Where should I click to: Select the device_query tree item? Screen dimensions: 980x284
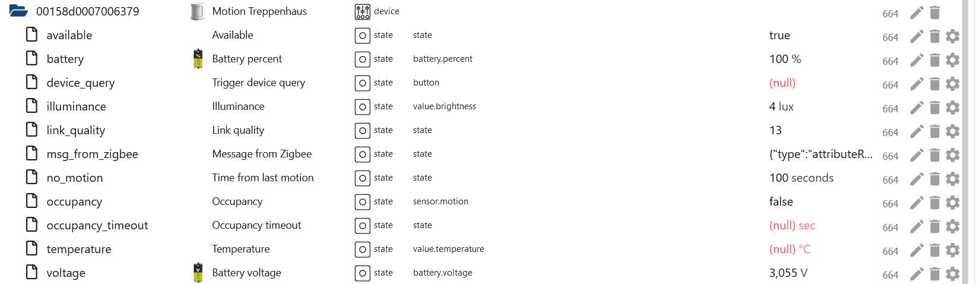pos(80,83)
